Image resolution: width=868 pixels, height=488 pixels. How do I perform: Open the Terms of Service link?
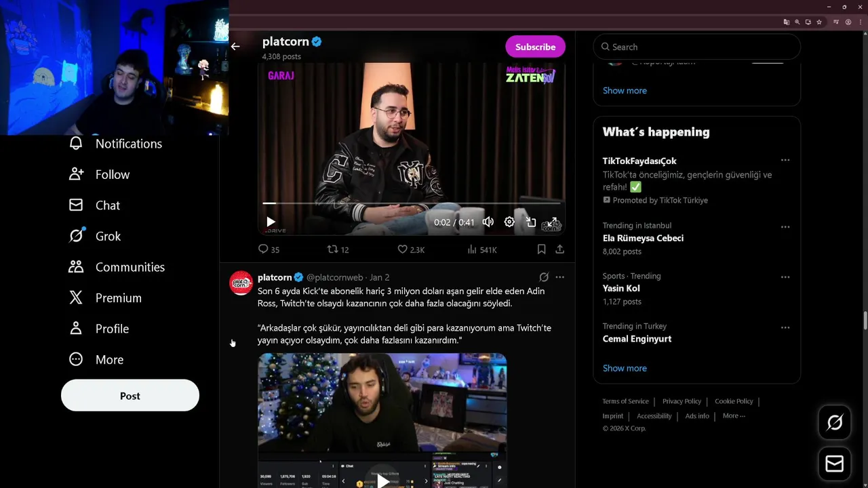[625, 401]
